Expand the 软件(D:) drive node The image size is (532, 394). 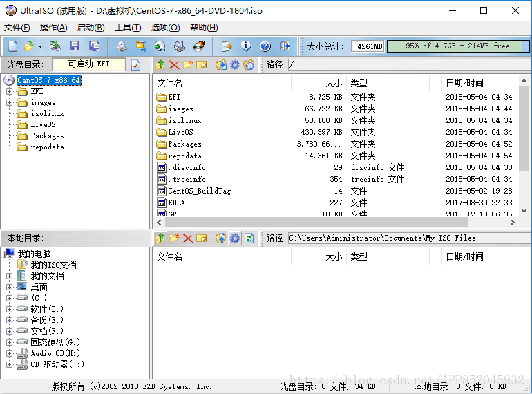pos(9,309)
